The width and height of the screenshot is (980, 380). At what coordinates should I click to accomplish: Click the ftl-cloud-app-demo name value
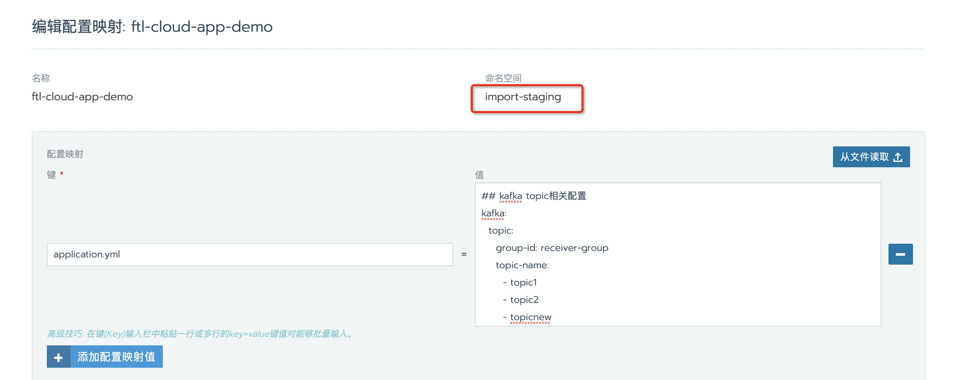82,97
